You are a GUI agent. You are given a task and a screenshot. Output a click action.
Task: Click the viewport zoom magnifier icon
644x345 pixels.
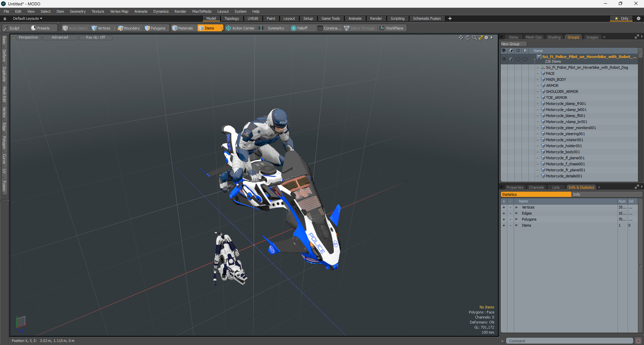pos(474,38)
